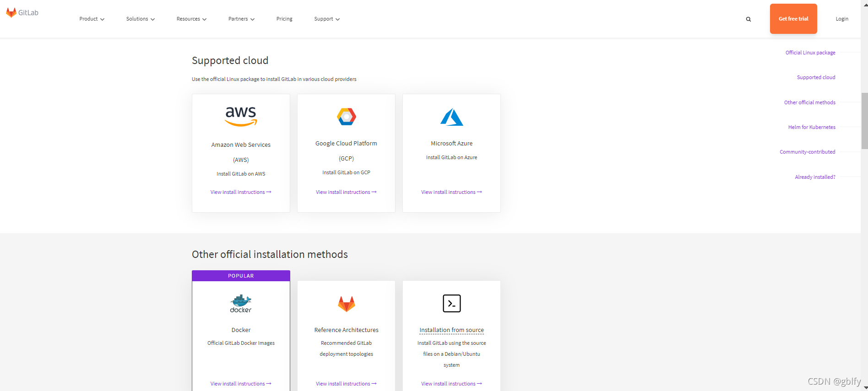
Task: Click 'Install GitLab on Azure' text
Action: 451,157
